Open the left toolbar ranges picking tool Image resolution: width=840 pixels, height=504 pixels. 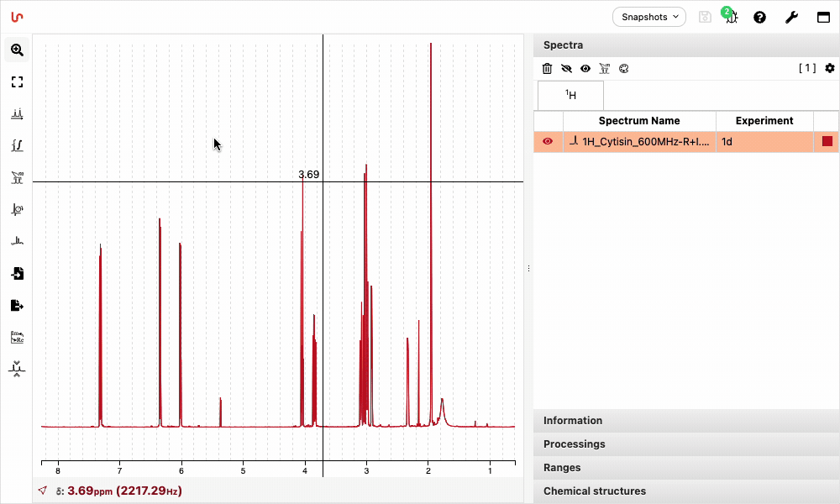(17, 177)
